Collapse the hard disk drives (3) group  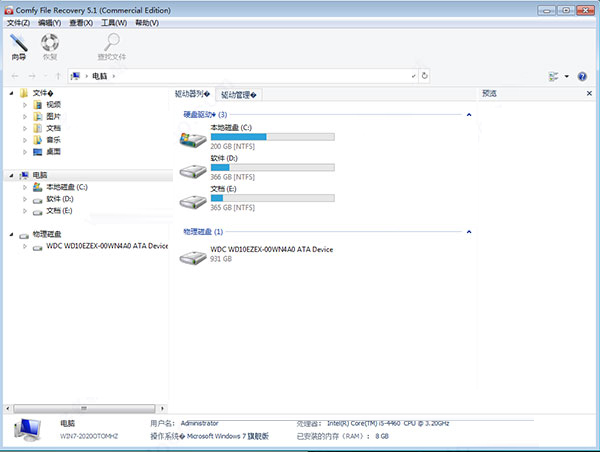click(x=469, y=114)
